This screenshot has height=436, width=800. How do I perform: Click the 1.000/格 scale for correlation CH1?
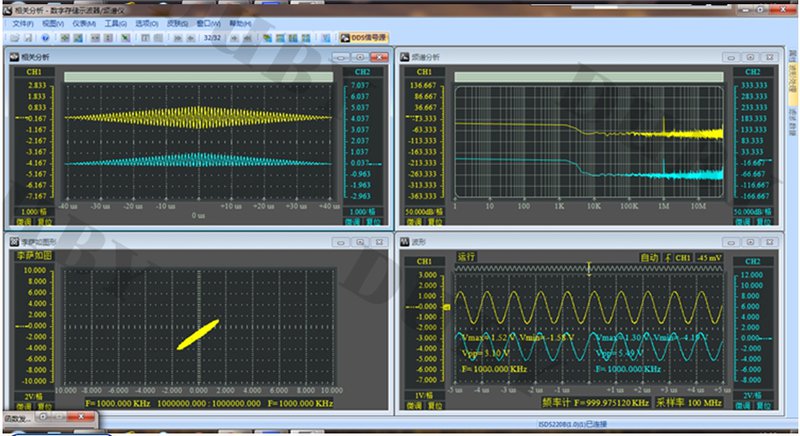click(34, 212)
